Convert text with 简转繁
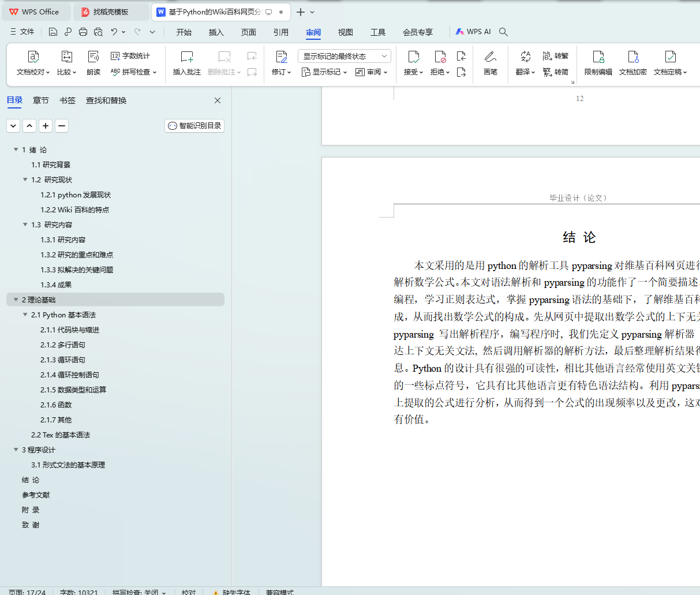The image size is (700, 595). (x=556, y=56)
